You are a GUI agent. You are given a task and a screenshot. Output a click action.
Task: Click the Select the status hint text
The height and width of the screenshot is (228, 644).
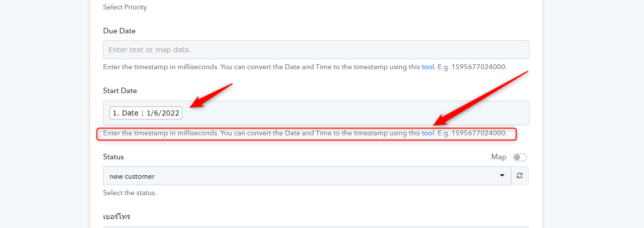point(130,193)
